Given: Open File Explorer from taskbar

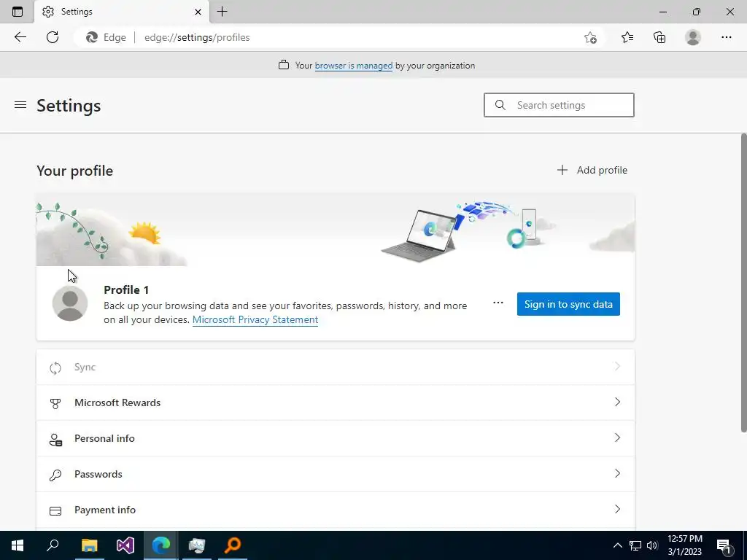Looking at the screenshot, I should click(x=89, y=545).
